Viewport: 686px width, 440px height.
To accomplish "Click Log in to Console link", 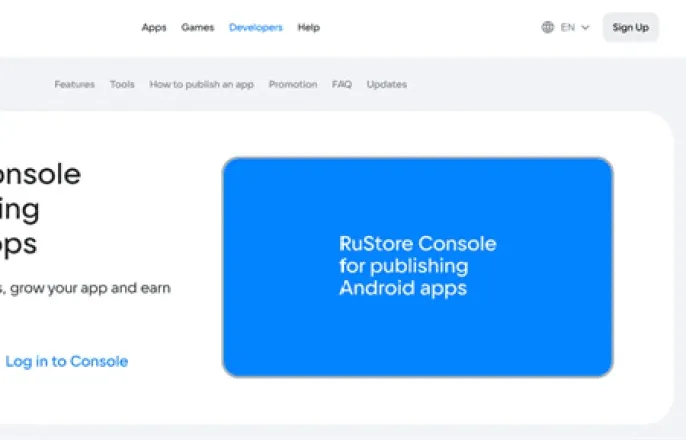I will [x=66, y=361].
